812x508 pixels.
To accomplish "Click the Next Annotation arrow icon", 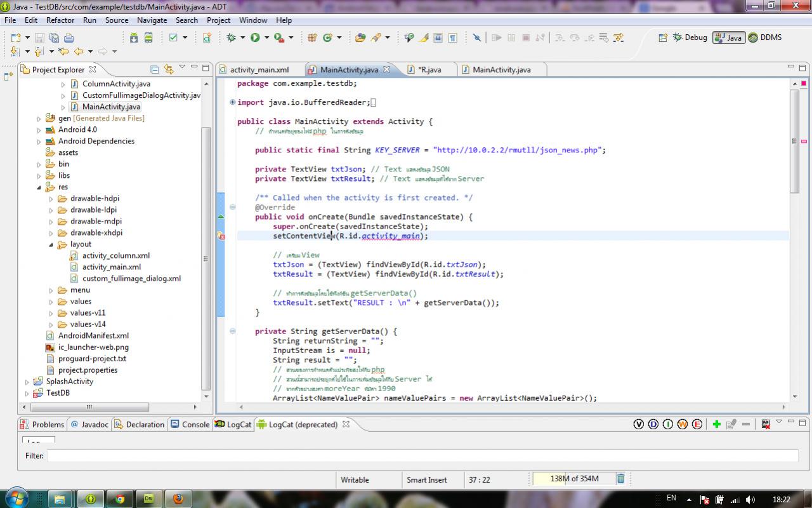I will pyautogui.click(x=15, y=51).
